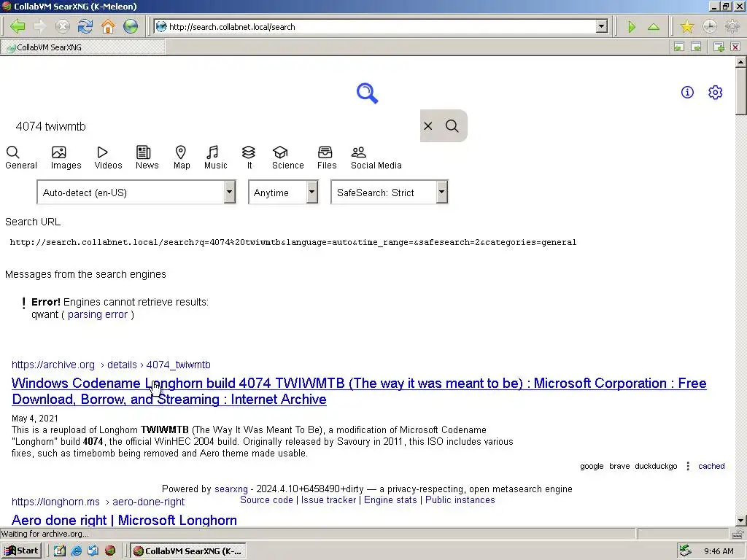
Task: Select the Map search category
Action: 182,158
